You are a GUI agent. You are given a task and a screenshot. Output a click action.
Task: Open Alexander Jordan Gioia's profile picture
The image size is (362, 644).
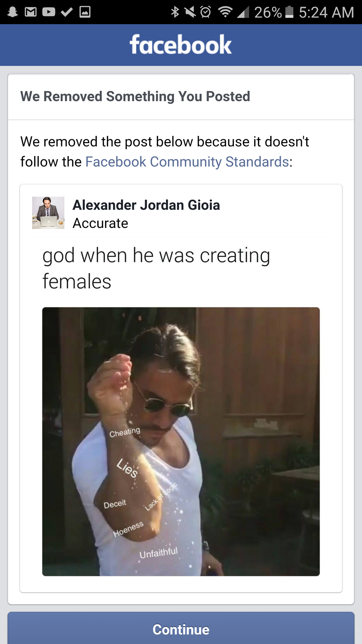click(48, 213)
